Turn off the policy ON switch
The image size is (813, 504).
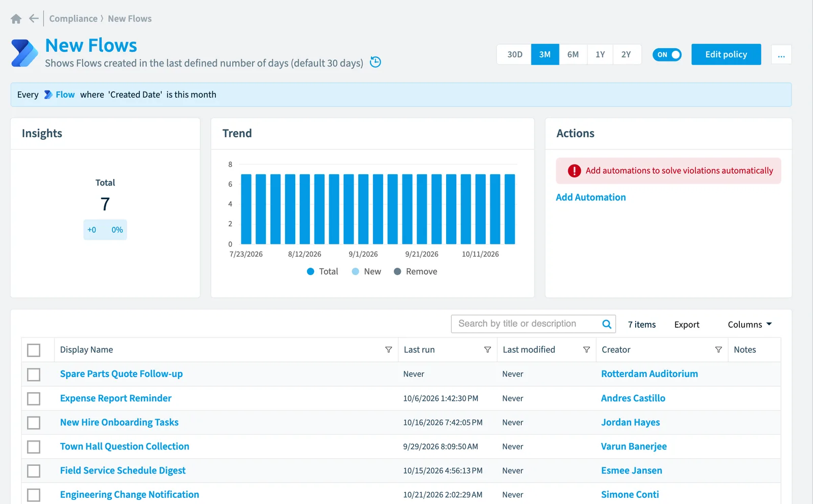[x=667, y=55]
